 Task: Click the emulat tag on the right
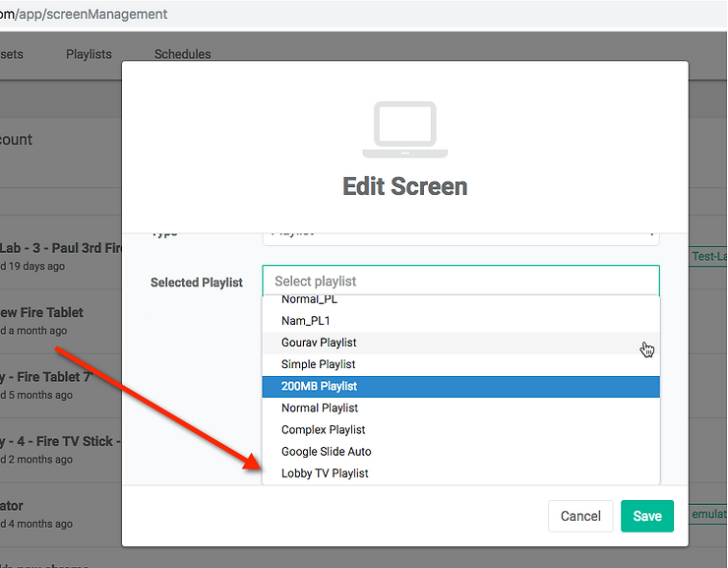tap(709, 514)
